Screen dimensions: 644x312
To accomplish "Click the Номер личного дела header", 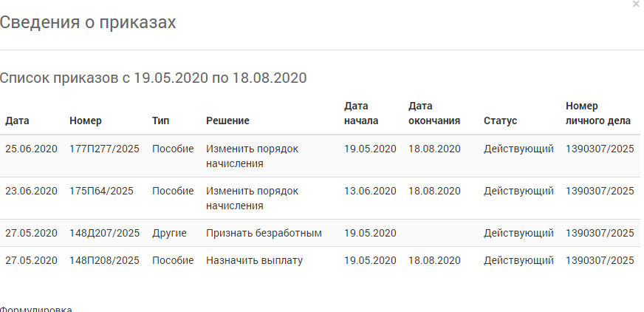I will point(598,113).
